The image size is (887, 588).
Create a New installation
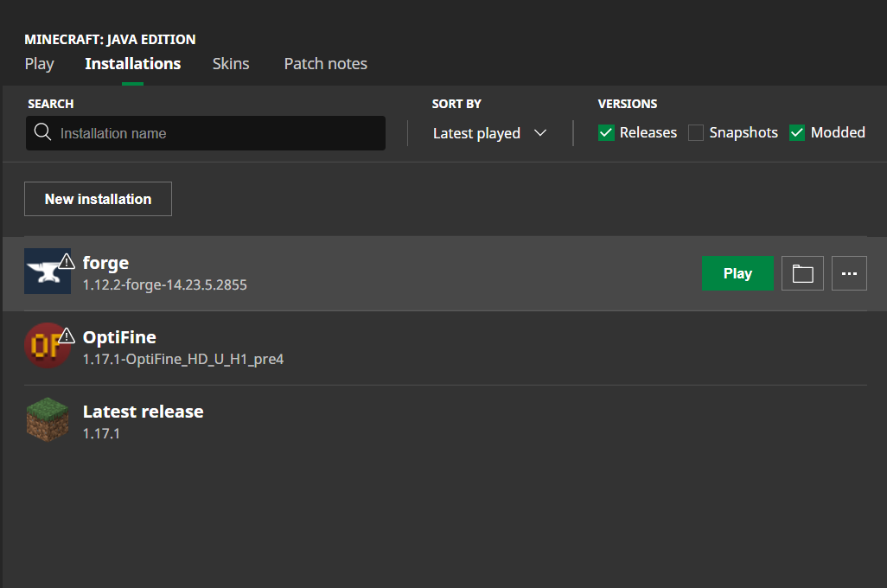point(98,199)
